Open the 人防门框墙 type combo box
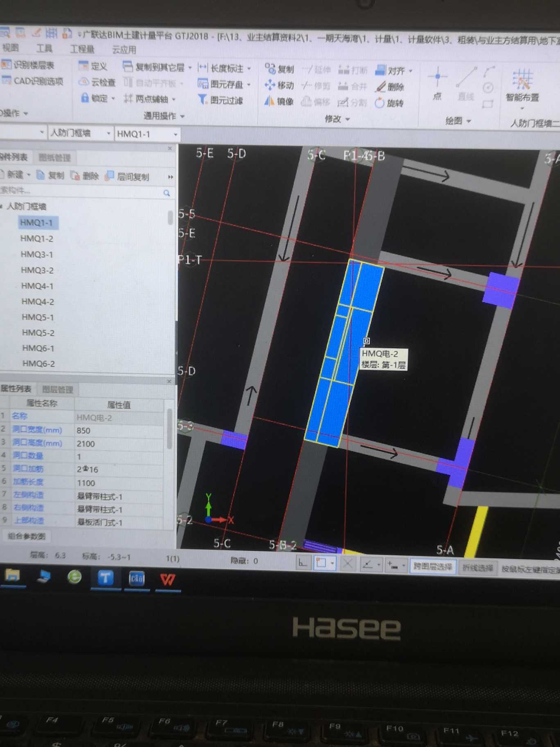The image size is (560, 747). (80, 133)
